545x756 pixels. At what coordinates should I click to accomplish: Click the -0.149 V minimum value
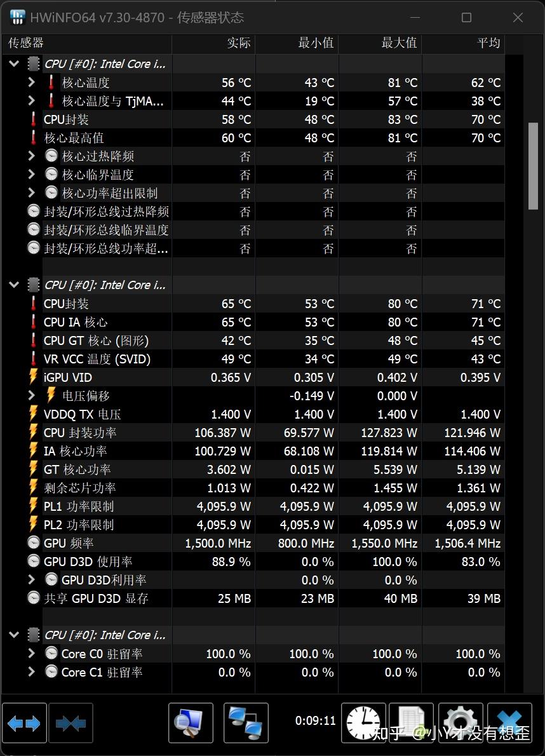[312, 396]
